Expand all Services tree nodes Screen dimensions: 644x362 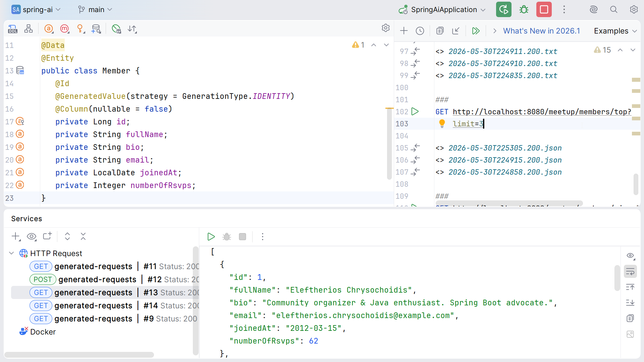coord(67,236)
